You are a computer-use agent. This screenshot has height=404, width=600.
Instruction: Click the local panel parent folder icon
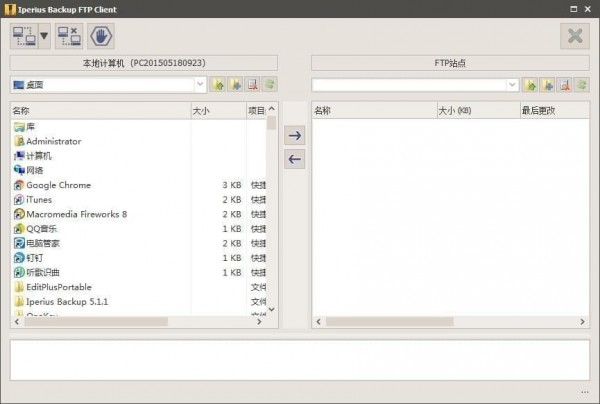(218, 85)
